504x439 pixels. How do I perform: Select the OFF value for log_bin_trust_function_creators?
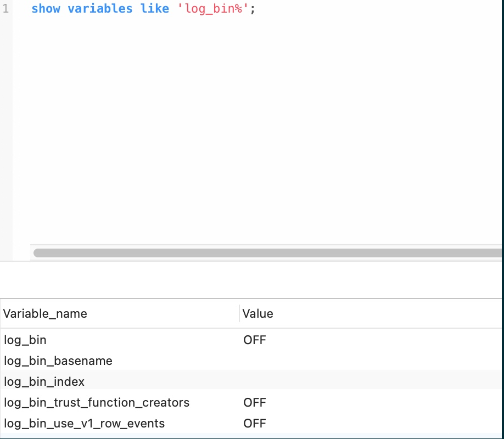tap(255, 403)
